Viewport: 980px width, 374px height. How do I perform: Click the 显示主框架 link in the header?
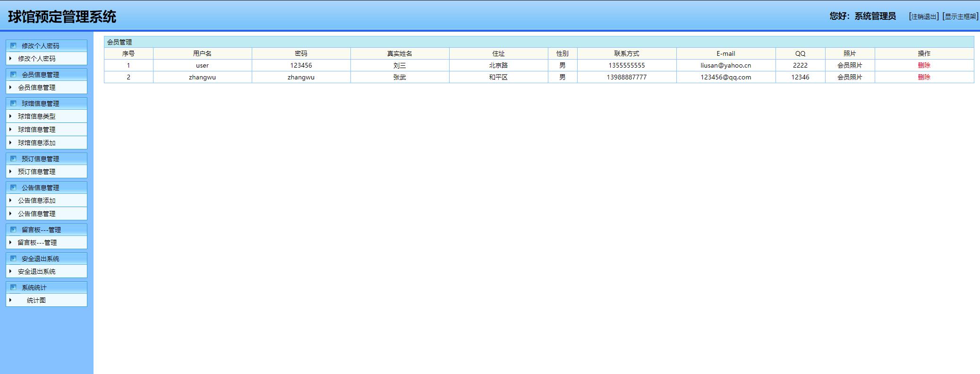[x=960, y=17]
